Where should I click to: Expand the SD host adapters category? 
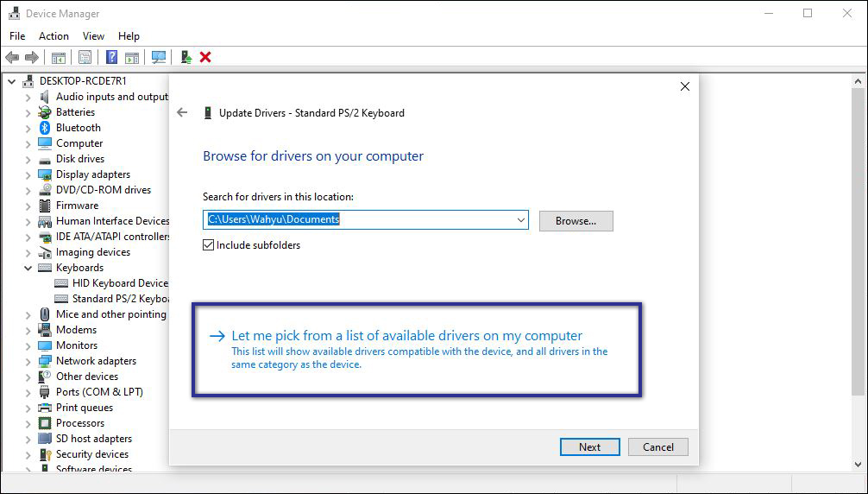pos(28,439)
